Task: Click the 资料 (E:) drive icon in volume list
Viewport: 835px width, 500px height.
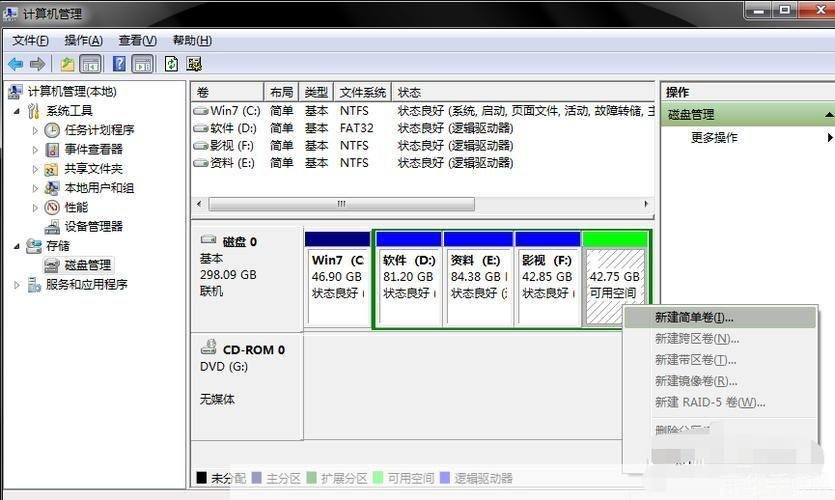Action: pyautogui.click(x=201, y=163)
